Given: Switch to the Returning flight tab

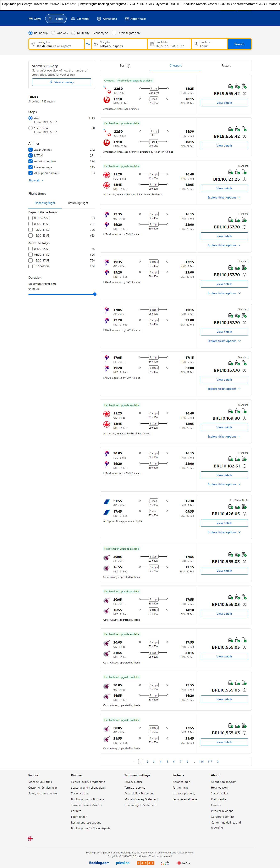Looking at the screenshot, I should click(78, 203).
